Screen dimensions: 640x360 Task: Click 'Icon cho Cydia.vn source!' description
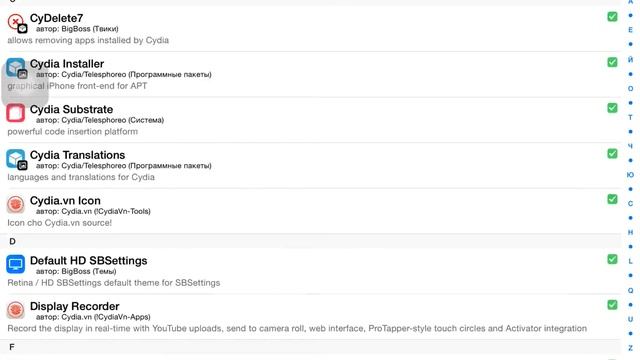[60, 223]
